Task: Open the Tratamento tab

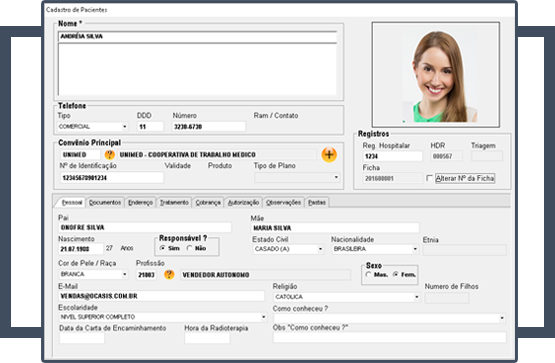Action: pyautogui.click(x=174, y=202)
